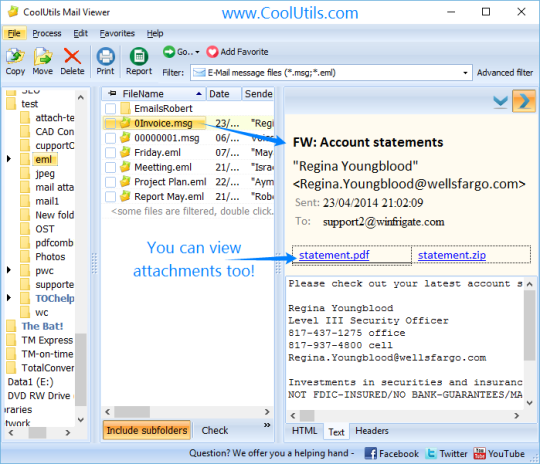The image size is (540, 464).
Task: Open the statement.zip attachment link
Action: 451,255
